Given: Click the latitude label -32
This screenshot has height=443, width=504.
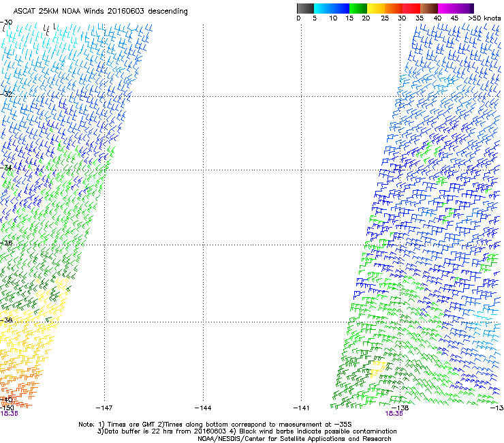Looking at the screenshot, I should coord(6,94).
